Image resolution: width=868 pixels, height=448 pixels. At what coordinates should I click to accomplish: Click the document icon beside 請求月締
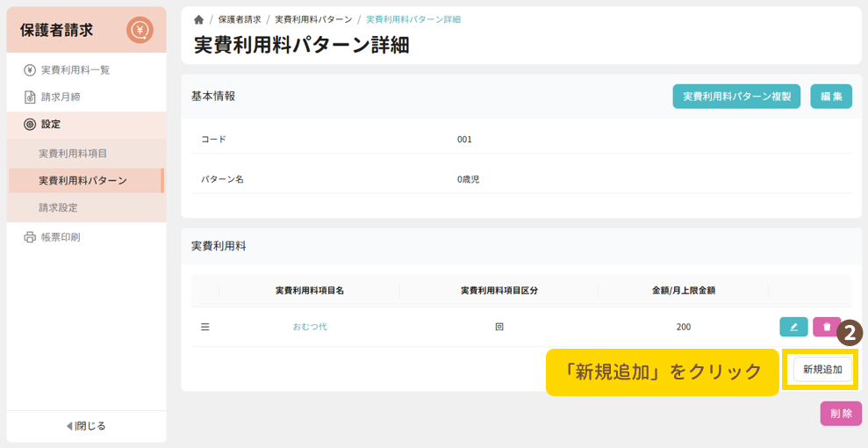[30, 98]
